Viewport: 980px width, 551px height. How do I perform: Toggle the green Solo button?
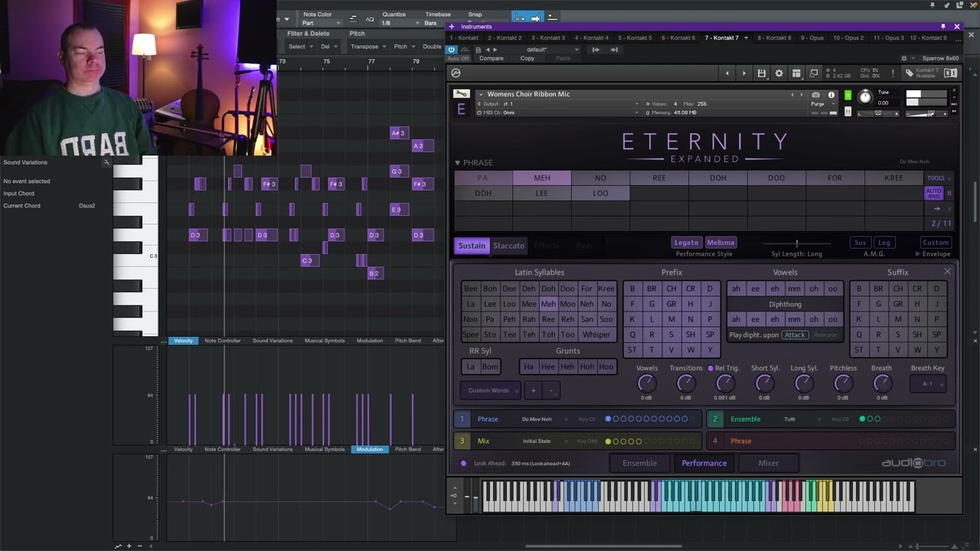pyautogui.click(x=848, y=96)
